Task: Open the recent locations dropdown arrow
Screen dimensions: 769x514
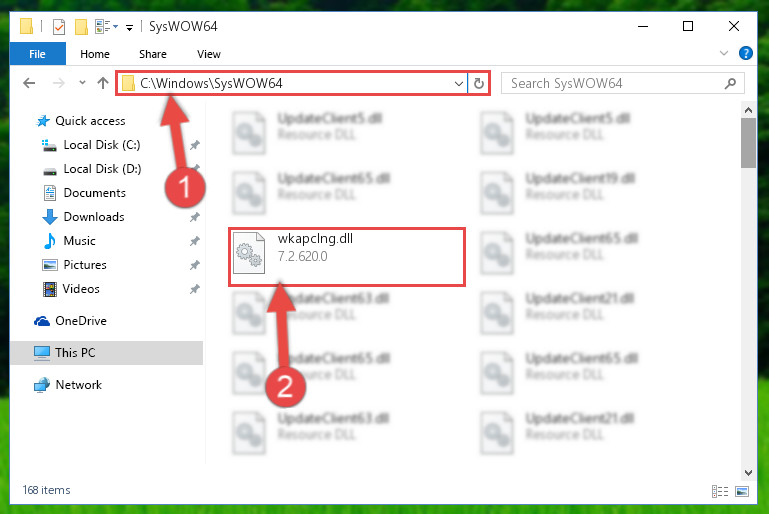Action: (x=82, y=82)
